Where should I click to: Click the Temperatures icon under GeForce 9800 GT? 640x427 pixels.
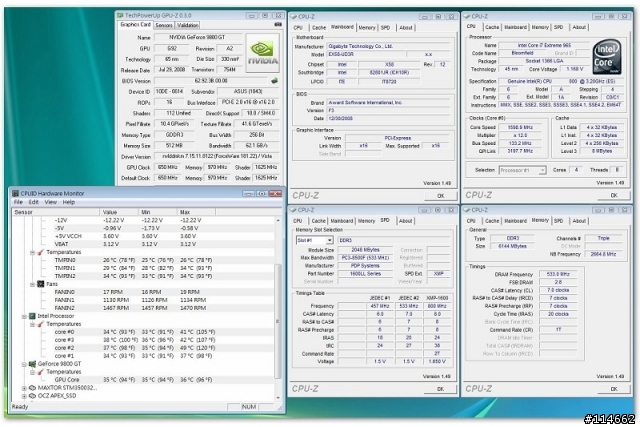tap(40, 372)
